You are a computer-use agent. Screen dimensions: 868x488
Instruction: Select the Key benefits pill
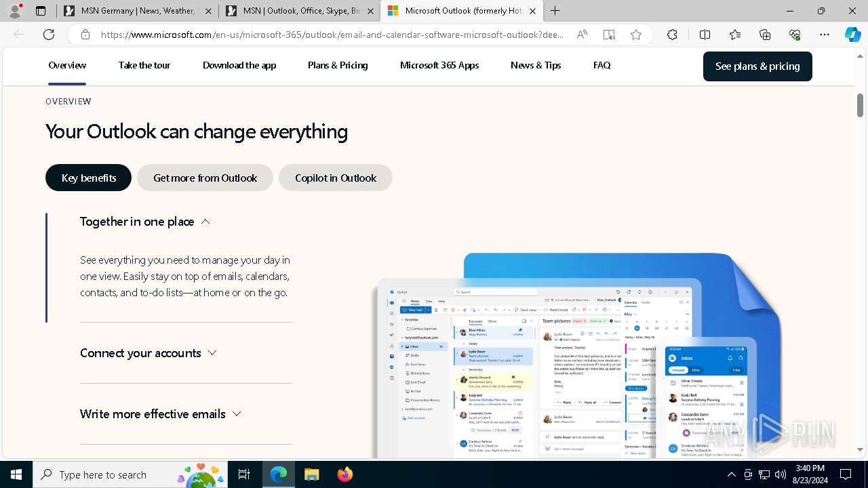coord(88,178)
